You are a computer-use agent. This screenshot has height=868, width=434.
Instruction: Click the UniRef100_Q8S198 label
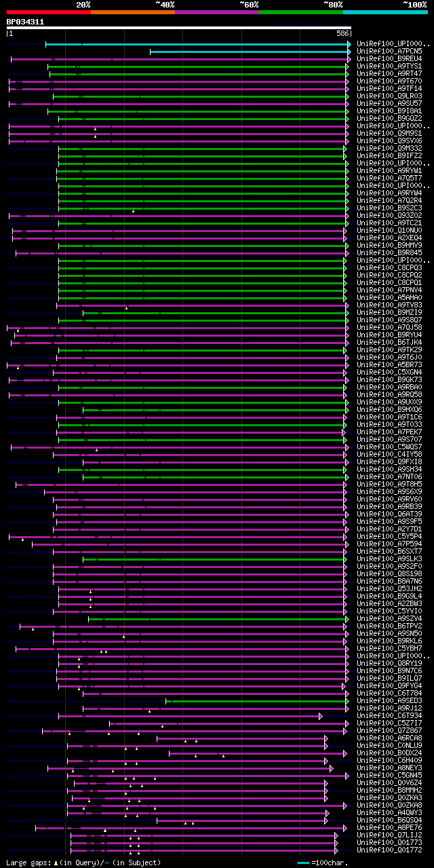389,573
